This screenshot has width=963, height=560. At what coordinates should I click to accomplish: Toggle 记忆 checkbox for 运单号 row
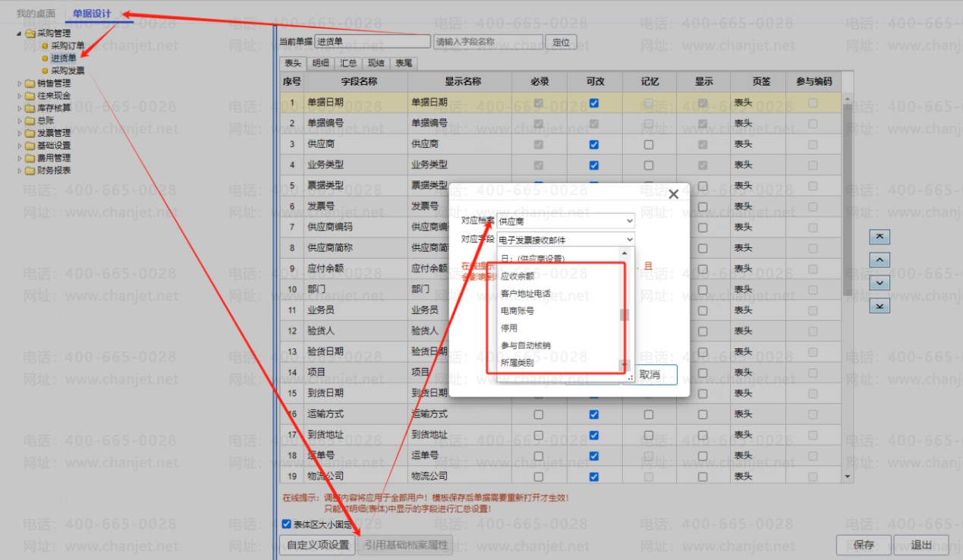(x=649, y=456)
